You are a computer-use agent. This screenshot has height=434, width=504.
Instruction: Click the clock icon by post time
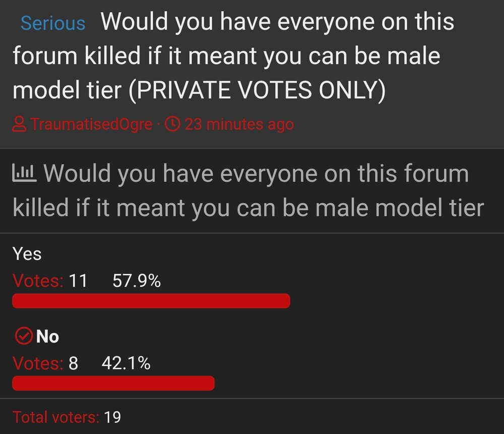tap(172, 124)
